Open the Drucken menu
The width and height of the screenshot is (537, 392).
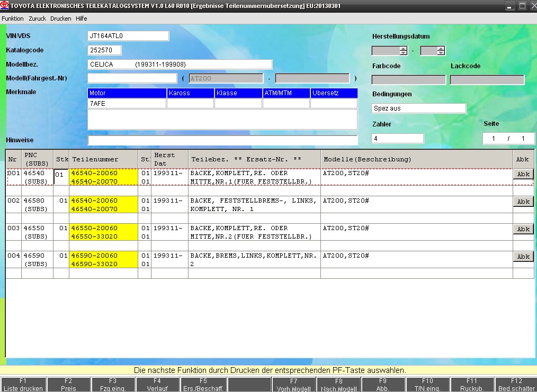pyautogui.click(x=60, y=19)
